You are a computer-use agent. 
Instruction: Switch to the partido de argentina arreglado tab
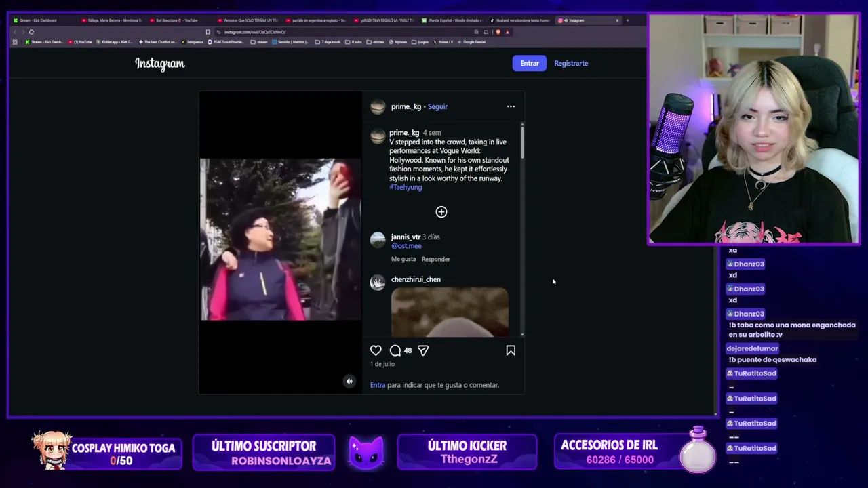click(316, 20)
